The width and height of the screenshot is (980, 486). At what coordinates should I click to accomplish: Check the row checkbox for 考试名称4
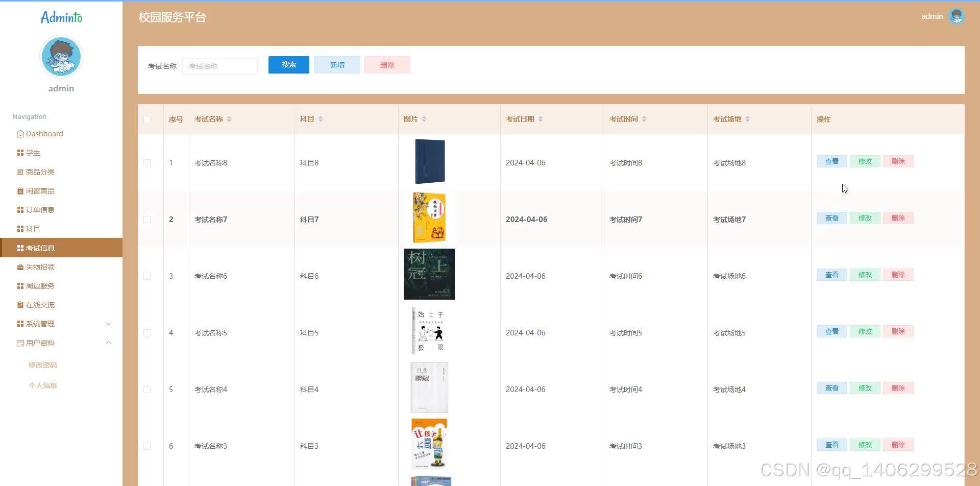tap(147, 390)
